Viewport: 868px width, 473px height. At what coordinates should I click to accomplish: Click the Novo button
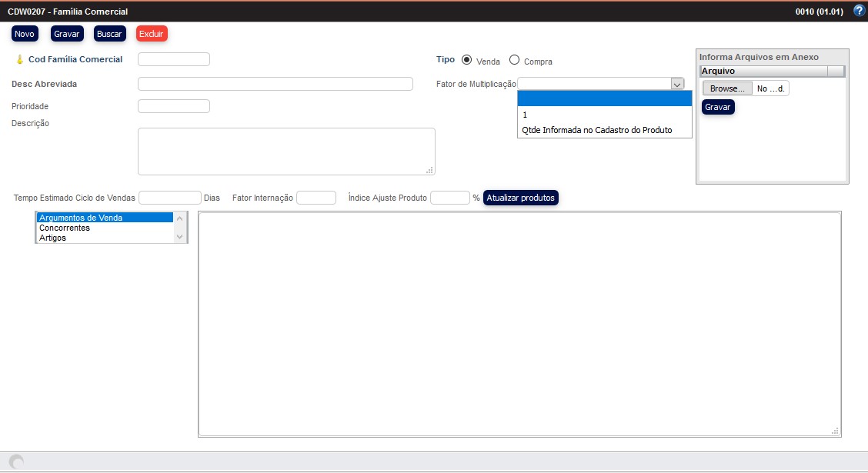click(x=25, y=34)
